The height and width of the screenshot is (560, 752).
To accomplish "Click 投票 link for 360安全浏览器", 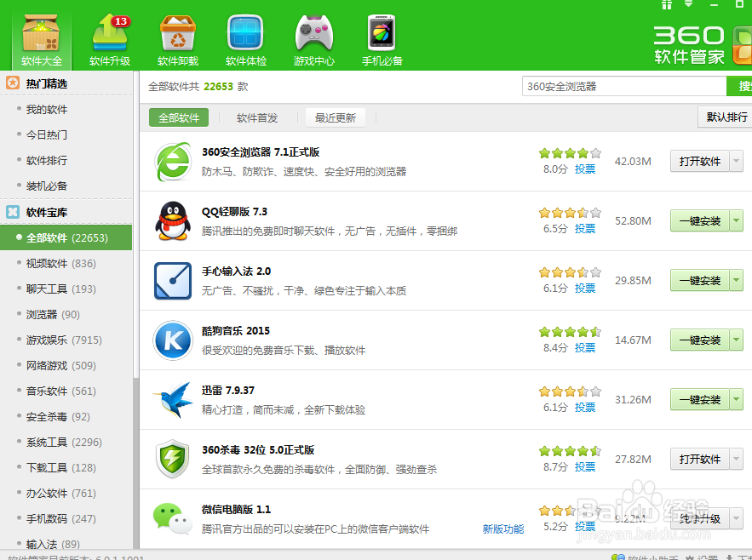I will click(x=585, y=169).
